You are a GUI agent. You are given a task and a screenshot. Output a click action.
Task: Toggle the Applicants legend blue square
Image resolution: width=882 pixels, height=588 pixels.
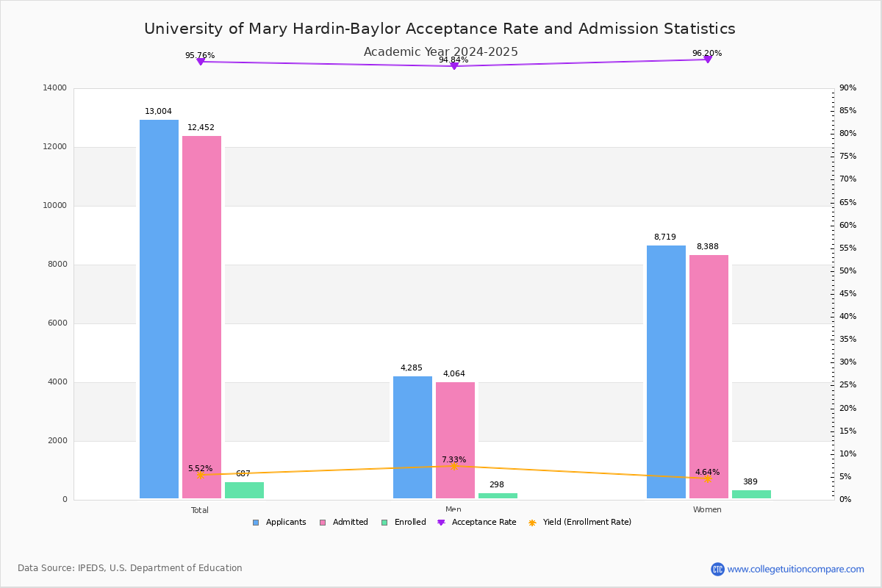[x=256, y=523]
